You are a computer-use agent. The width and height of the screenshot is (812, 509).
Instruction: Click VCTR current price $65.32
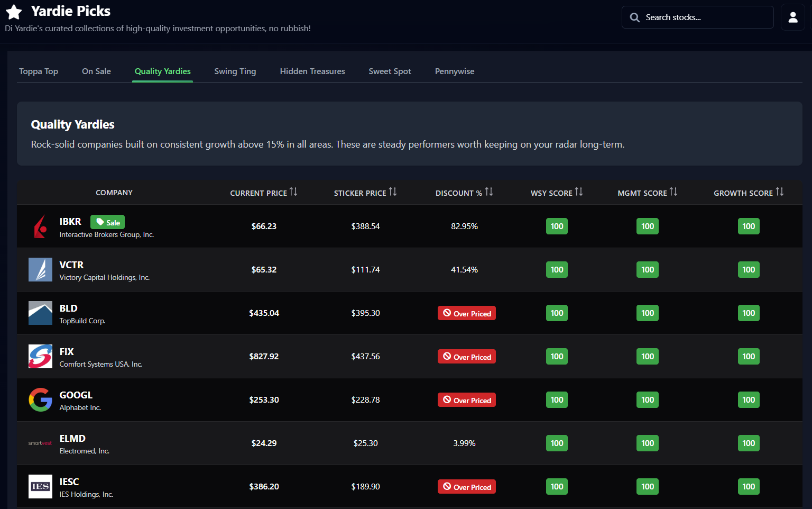(264, 270)
